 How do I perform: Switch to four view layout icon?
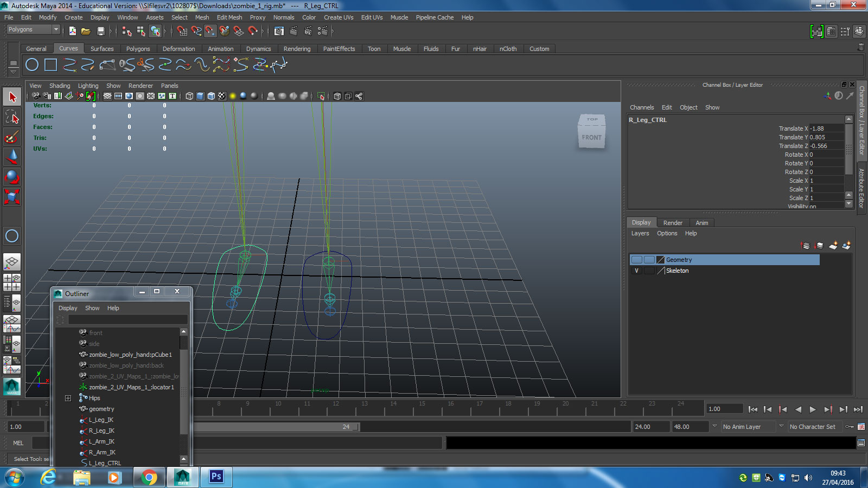tap(12, 282)
